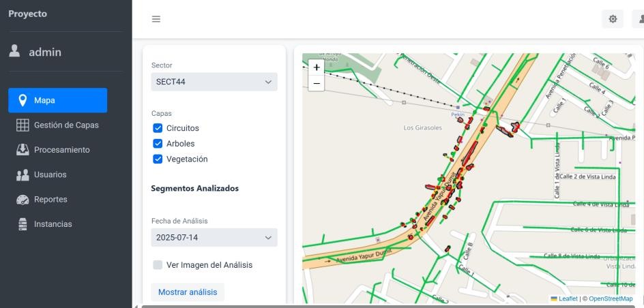This screenshot has height=308, width=644.
Task: Follow the OpenStreetMap copyright link
Action: click(611, 299)
